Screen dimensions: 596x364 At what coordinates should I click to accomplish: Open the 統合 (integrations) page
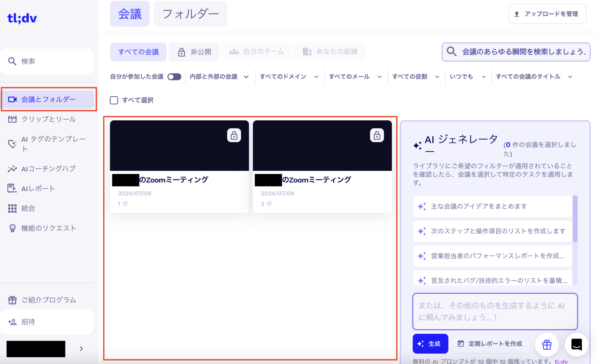(28, 208)
